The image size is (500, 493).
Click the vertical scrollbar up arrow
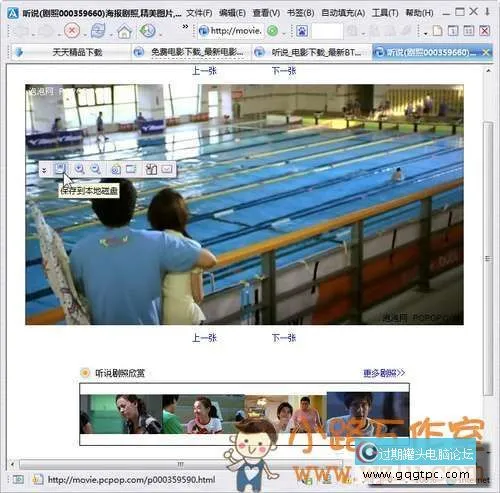488,71
